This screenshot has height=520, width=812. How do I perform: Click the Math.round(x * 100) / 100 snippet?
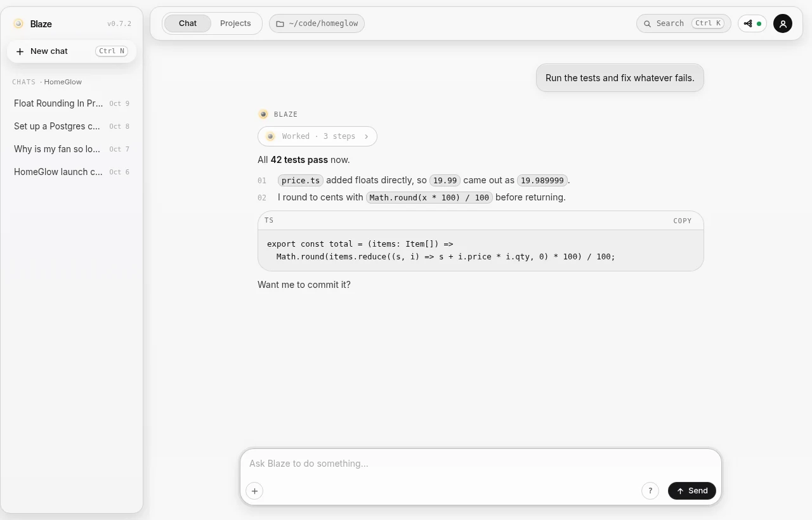tap(429, 198)
